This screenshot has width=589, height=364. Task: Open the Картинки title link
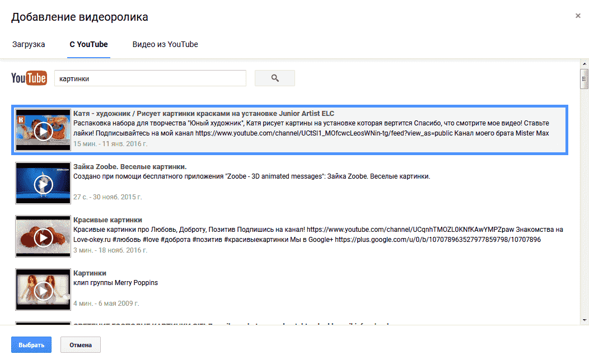(x=90, y=273)
